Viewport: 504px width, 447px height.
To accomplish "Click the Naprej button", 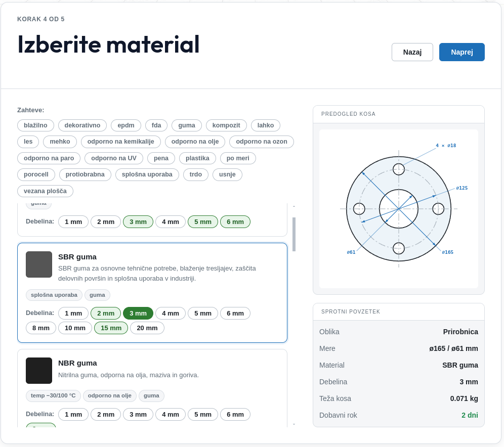I will click(x=461, y=52).
